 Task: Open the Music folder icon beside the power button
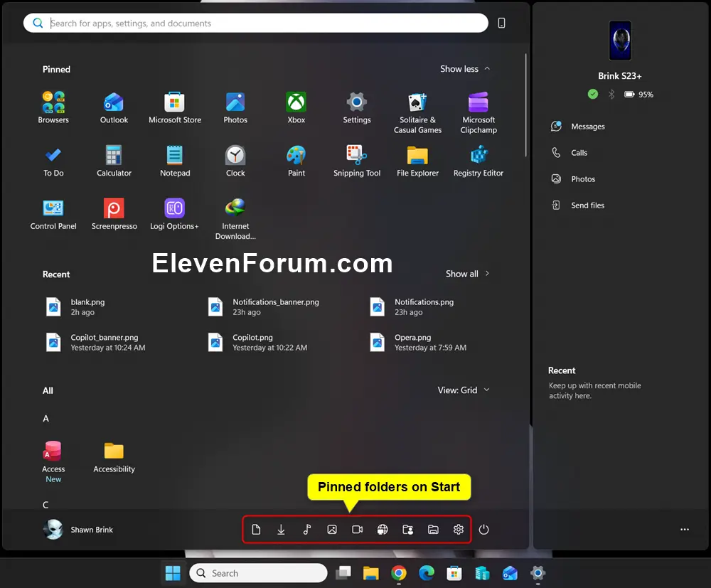click(306, 530)
